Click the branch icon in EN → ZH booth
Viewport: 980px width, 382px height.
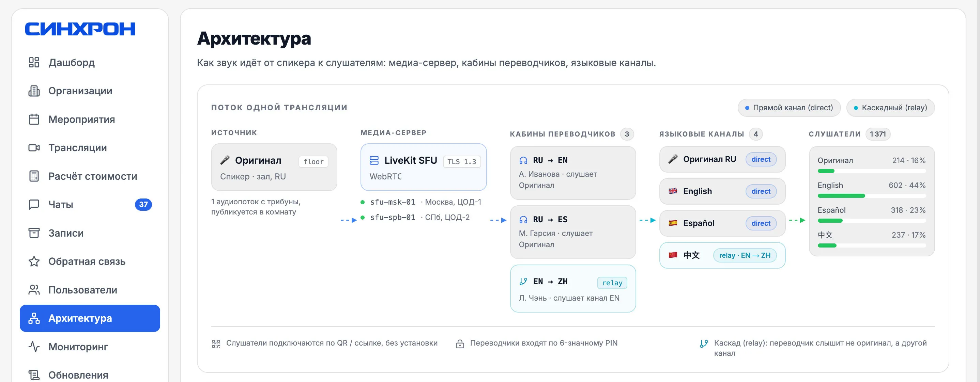[x=523, y=281]
